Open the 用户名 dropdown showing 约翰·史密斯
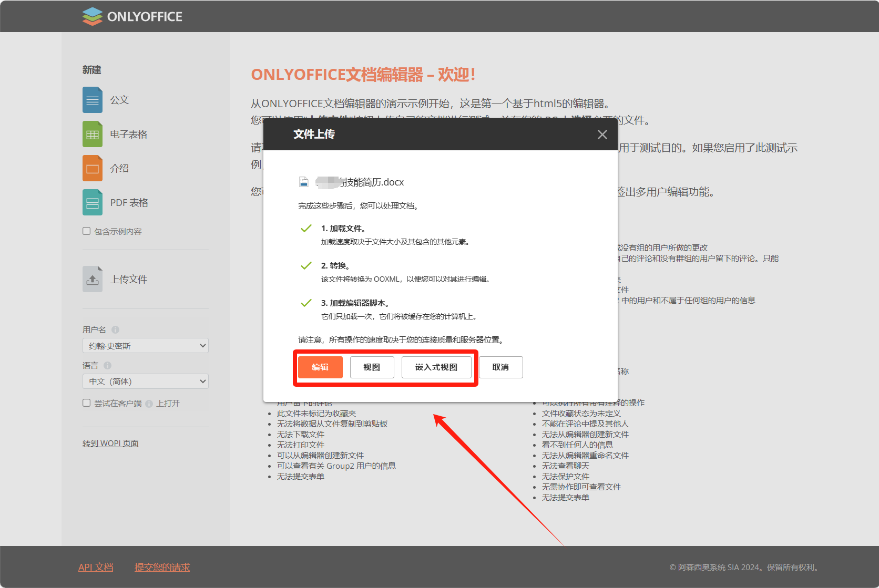The height and width of the screenshot is (588, 879). tap(146, 346)
